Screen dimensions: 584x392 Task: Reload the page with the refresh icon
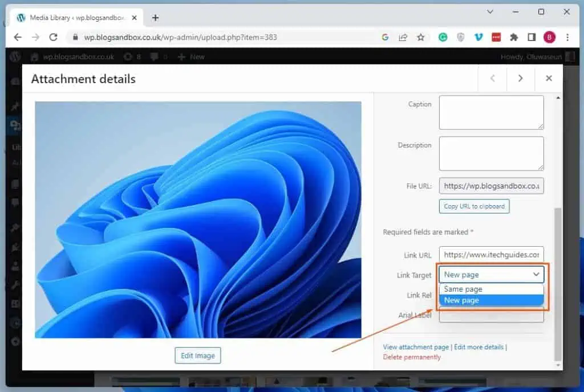click(x=54, y=36)
